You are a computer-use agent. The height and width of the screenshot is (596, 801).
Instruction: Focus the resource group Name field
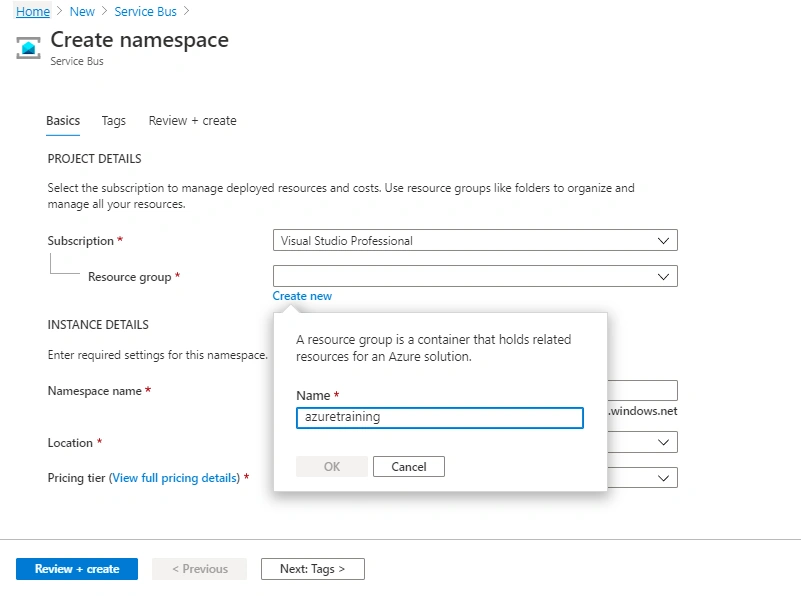pyautogui.click(x=439, y=417)
